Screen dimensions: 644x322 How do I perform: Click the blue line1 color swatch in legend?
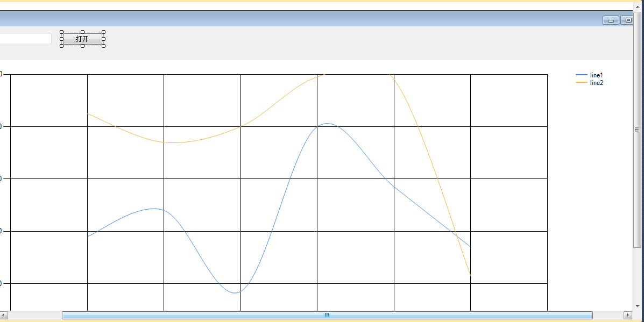pos(583,75)
